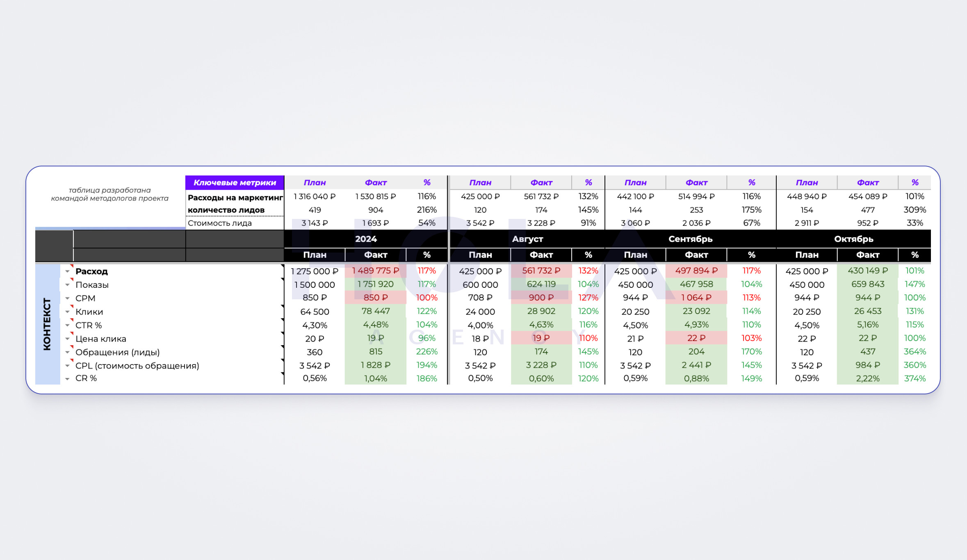Select the Сентябрь month header
This screenshot has width=967, height=560.
tap(690, 239)
